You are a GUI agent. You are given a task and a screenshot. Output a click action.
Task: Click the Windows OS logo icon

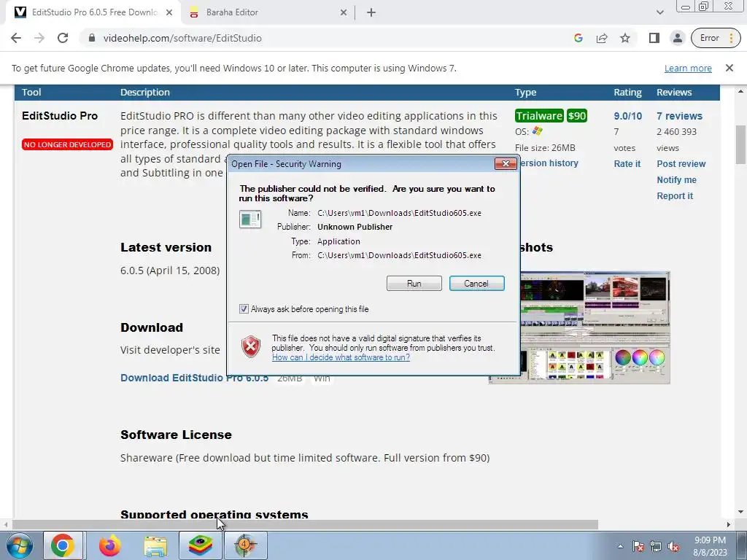coord(538,131)
